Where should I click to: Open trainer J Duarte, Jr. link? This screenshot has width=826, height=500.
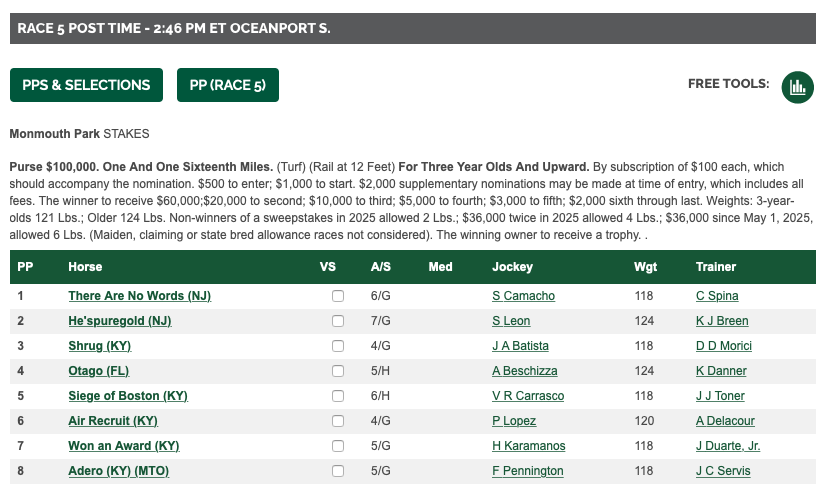[x=727, y=446]
